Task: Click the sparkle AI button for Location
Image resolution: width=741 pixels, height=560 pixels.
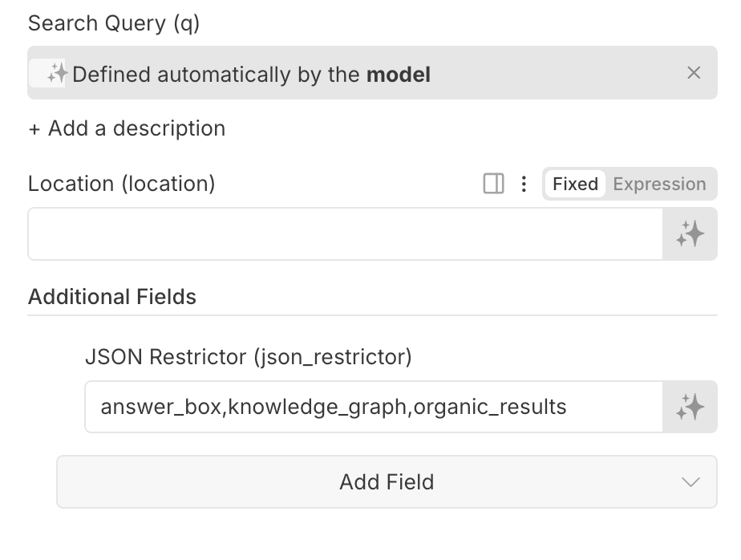Action: [690, 234]
